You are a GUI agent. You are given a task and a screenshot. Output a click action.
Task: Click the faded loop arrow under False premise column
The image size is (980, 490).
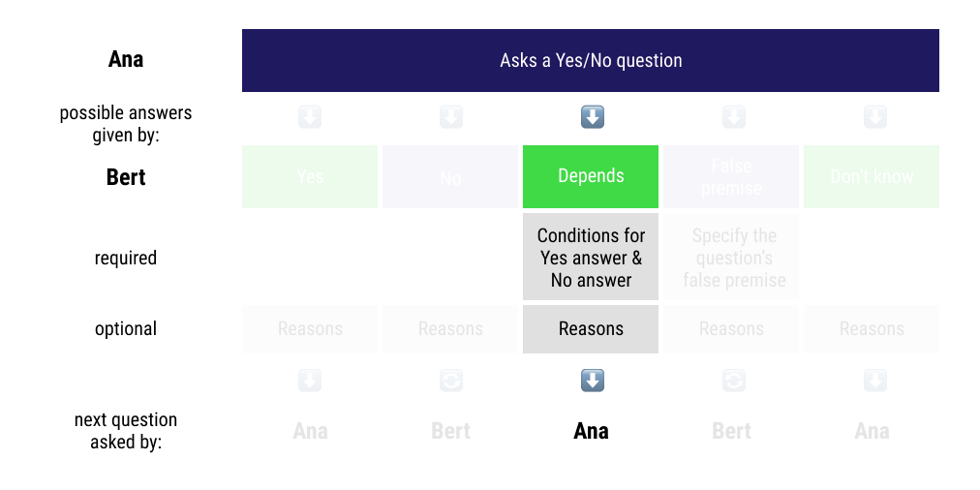tap(733, 381)
